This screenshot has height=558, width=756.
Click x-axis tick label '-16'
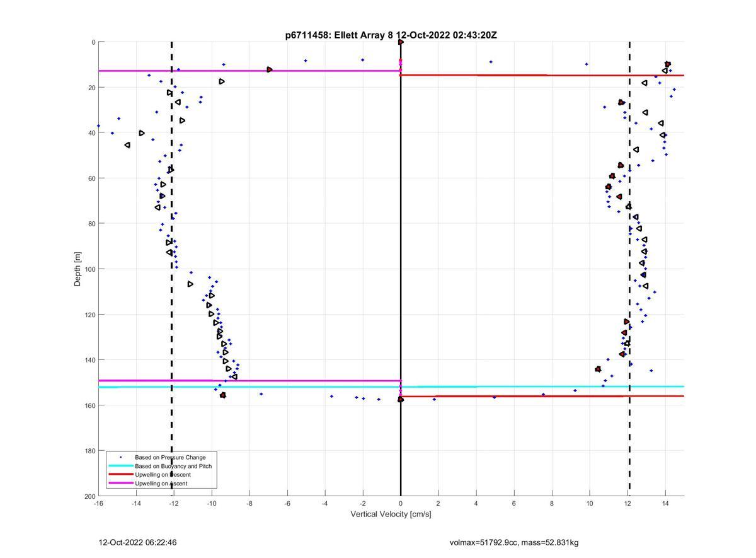98,503
